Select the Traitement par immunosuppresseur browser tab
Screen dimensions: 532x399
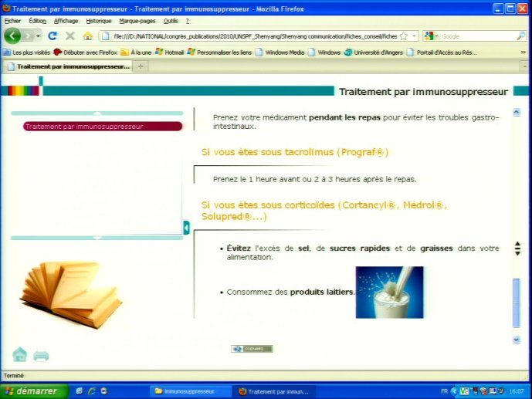tap(69, 66)
